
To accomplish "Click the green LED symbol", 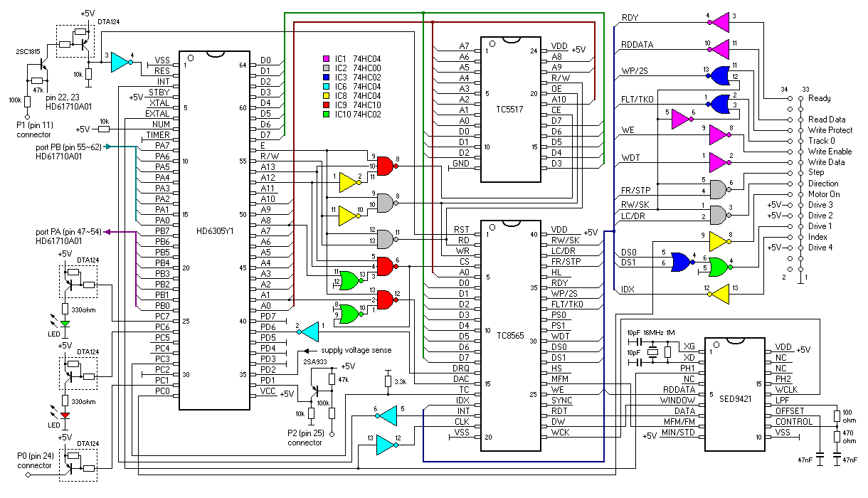I will pos(65,324).
